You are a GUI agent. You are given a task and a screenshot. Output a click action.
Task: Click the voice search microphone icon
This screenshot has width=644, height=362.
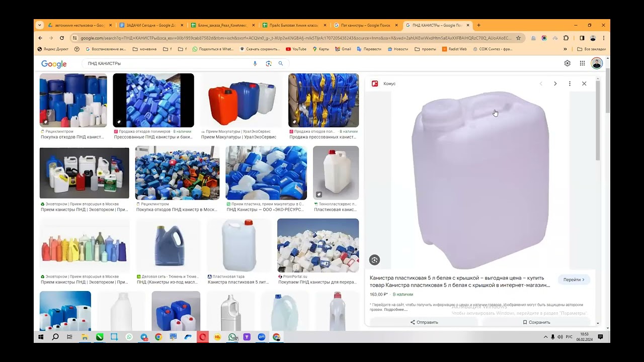(x=255, y=63)
